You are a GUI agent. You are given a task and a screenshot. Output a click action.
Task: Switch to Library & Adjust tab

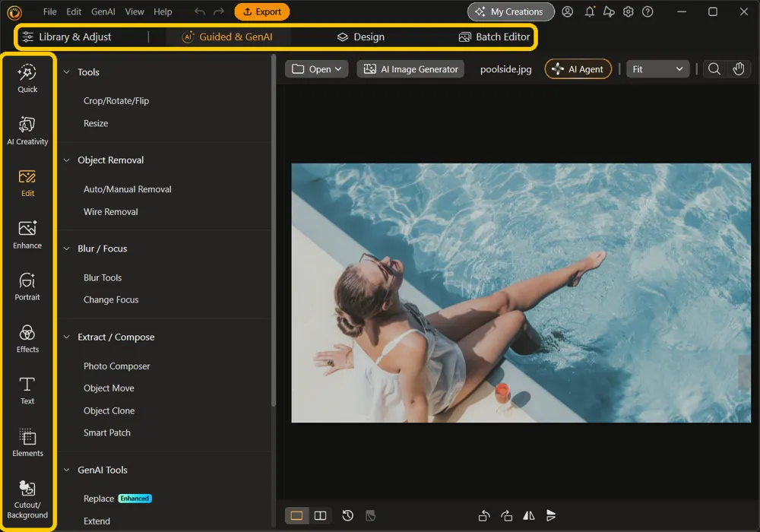[67, 36]
